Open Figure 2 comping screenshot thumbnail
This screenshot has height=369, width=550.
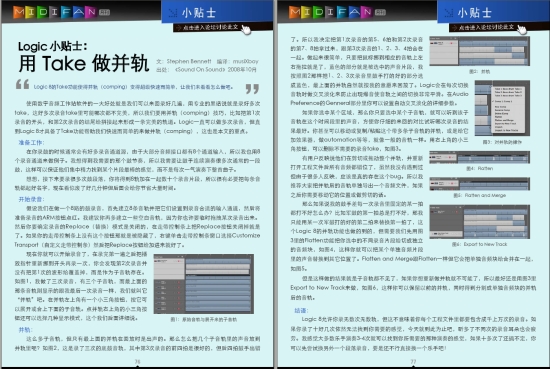[479, 51]
